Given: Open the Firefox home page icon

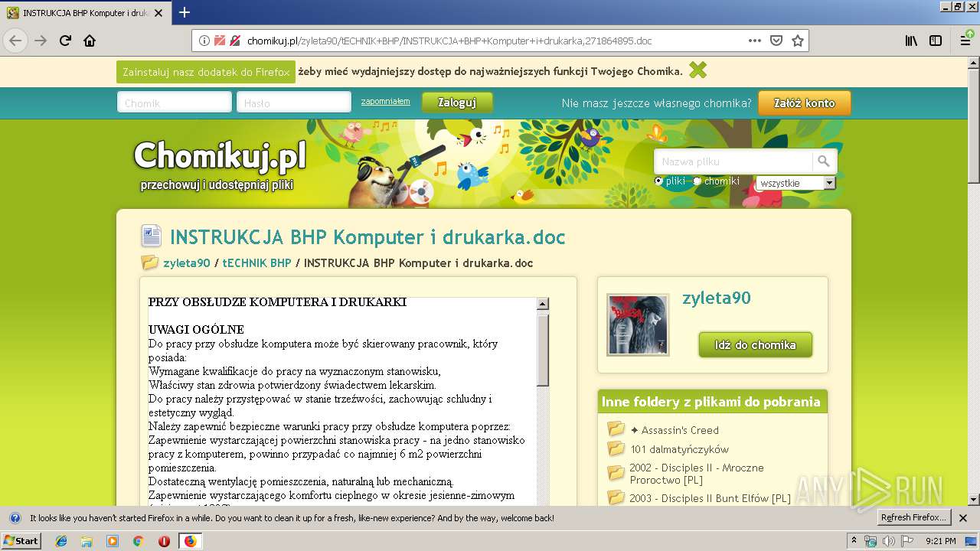Looking at the screenshot, I should (x=90, y=41).
